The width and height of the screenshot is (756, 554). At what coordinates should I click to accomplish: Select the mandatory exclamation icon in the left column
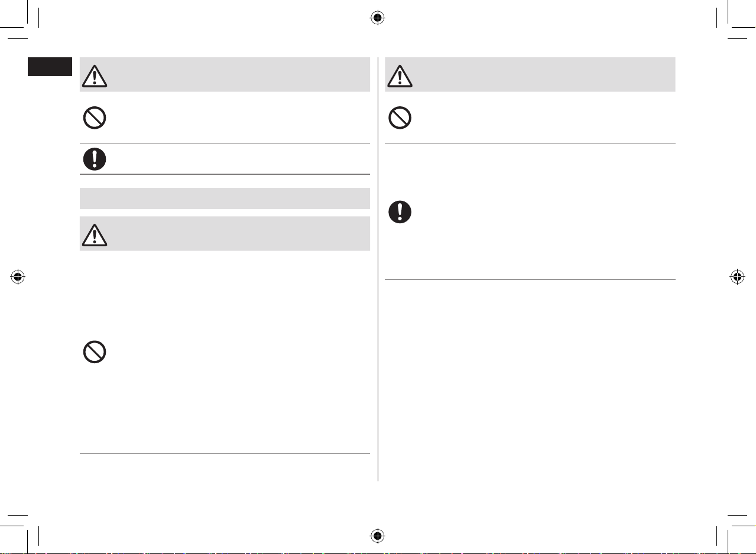pos(95,159)
